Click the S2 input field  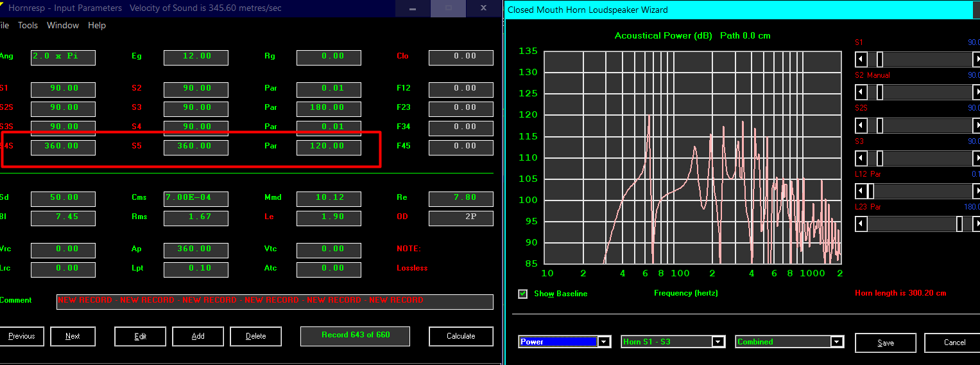coord(196,89)
